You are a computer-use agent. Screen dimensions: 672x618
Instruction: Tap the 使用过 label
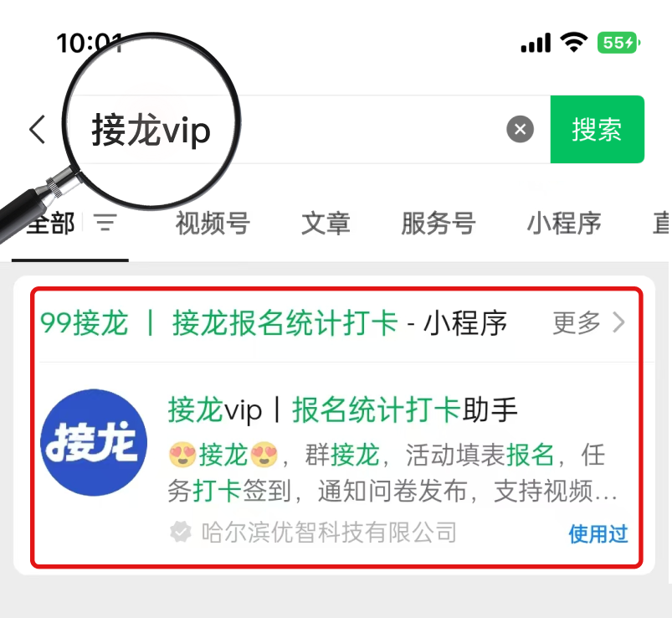click(x=598, y=534)
